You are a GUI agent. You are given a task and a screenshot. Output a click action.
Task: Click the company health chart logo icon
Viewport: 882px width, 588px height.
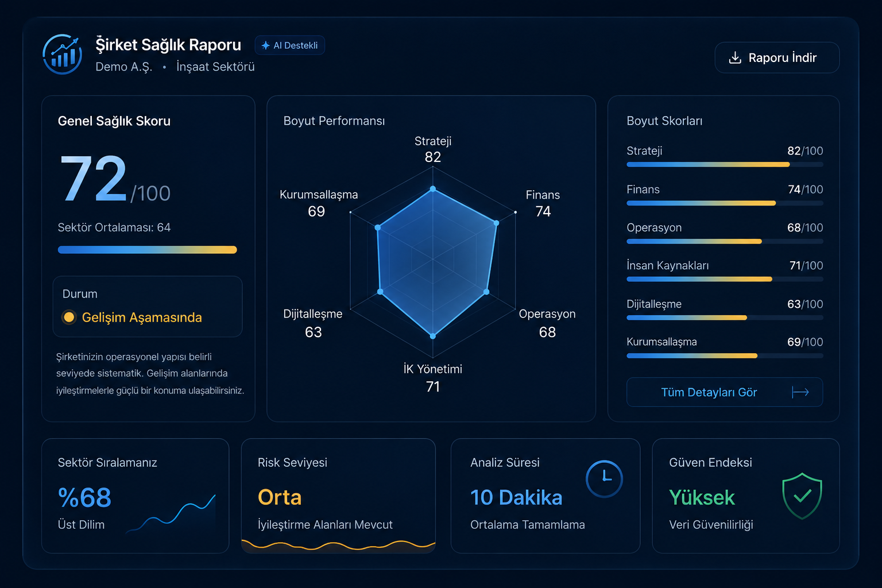pos(62,55)
